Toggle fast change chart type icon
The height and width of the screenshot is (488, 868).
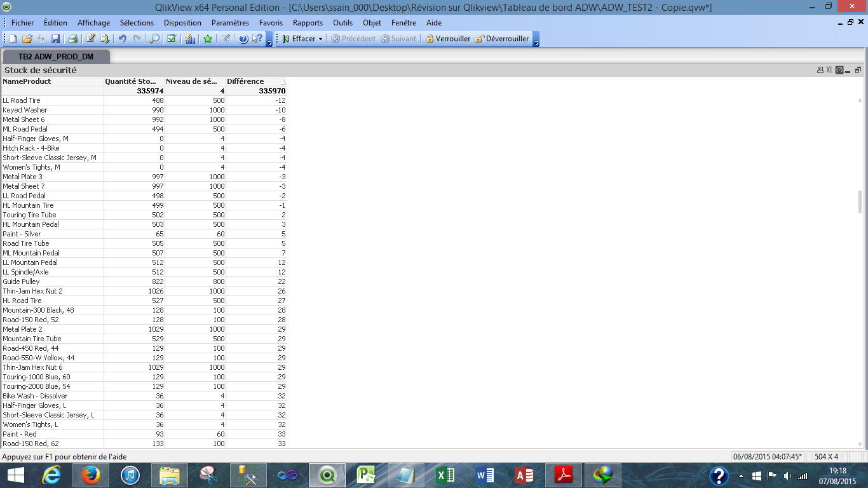pos(839,70)
